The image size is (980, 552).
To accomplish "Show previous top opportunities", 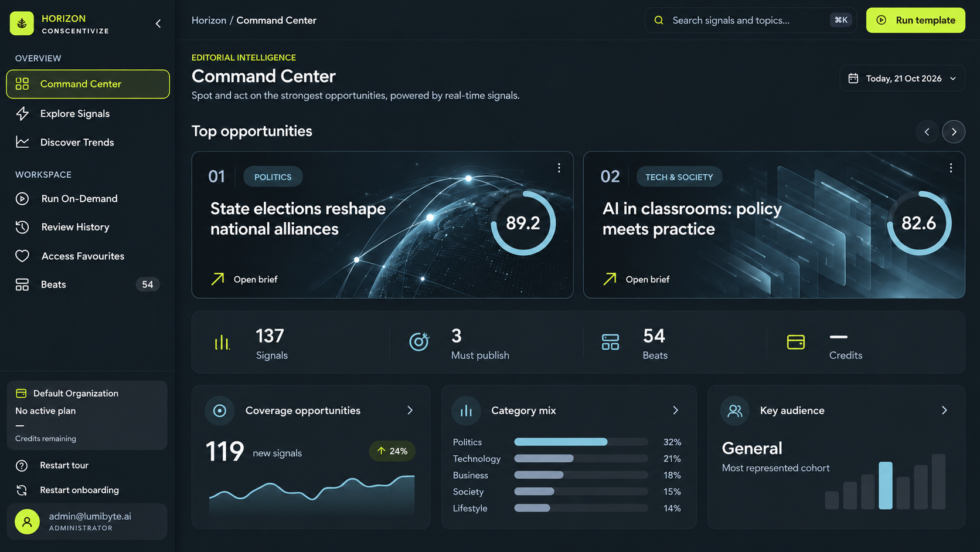I will [927, 131].
